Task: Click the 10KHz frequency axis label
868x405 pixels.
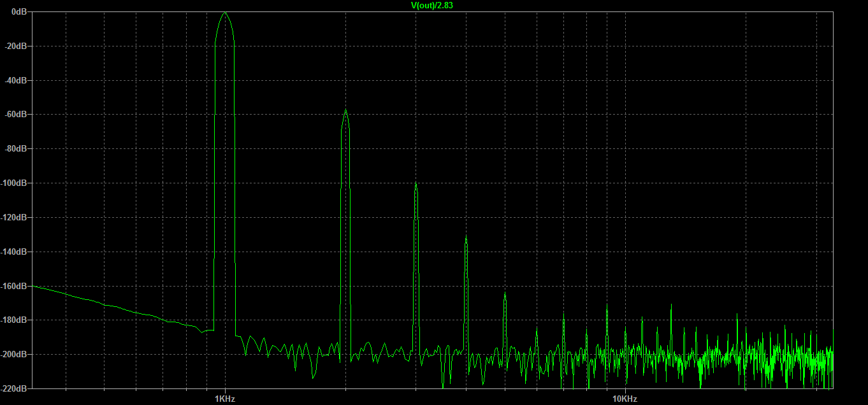Action: pos(625,399)
